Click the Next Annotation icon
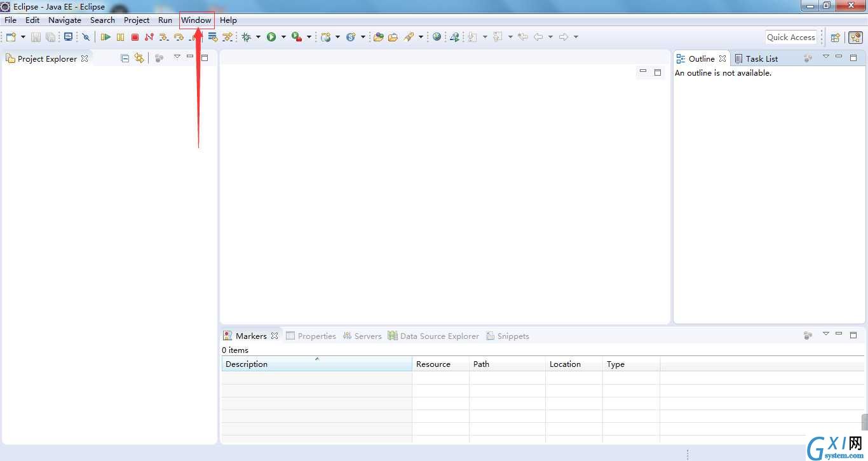This screenshot has height=461, width=868. pos(473,37)
